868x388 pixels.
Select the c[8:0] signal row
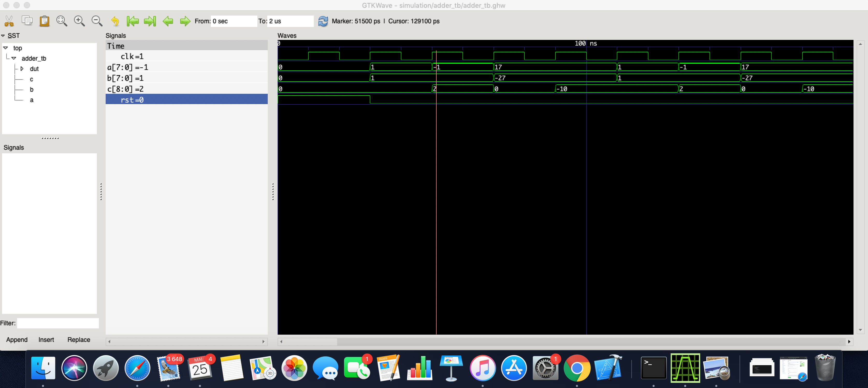pos(187,89)
